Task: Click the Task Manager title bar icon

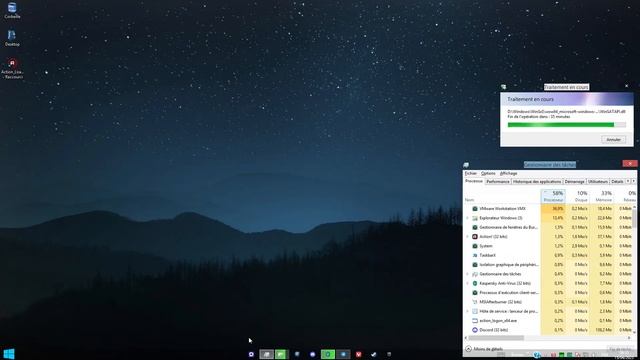Action: [466, 164]
